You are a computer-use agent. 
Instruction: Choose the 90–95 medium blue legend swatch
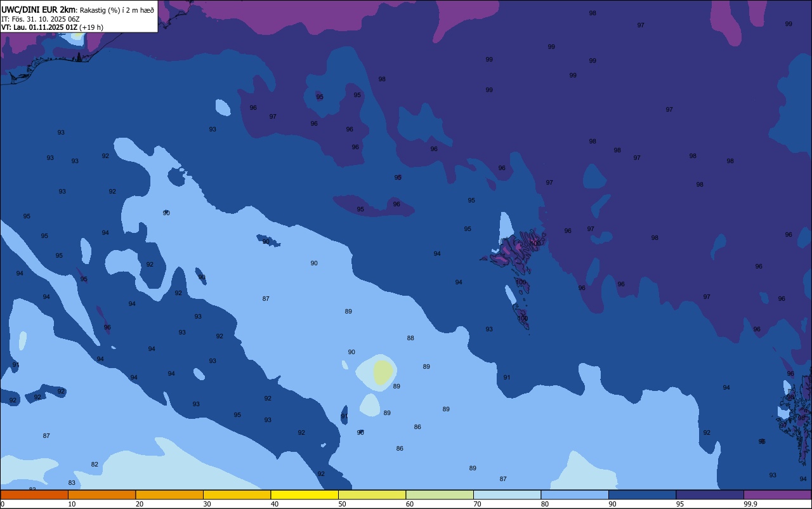click(642, 494)
